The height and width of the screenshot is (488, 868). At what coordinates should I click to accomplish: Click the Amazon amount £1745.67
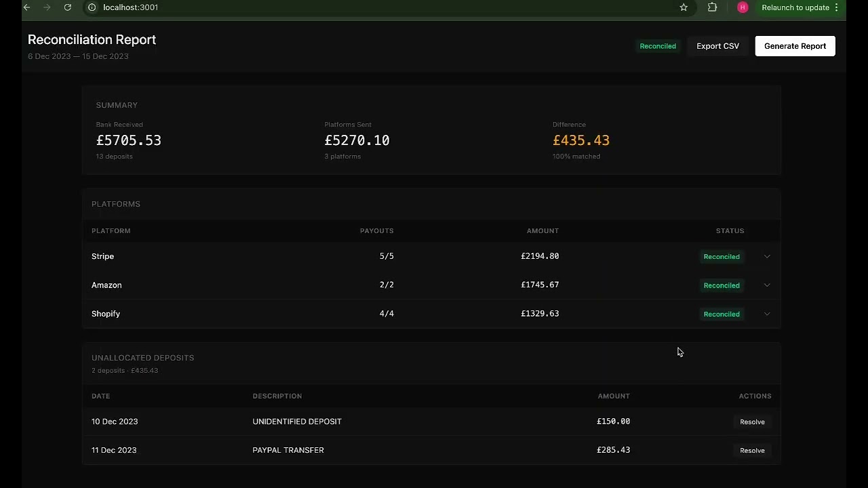[540, 285]
